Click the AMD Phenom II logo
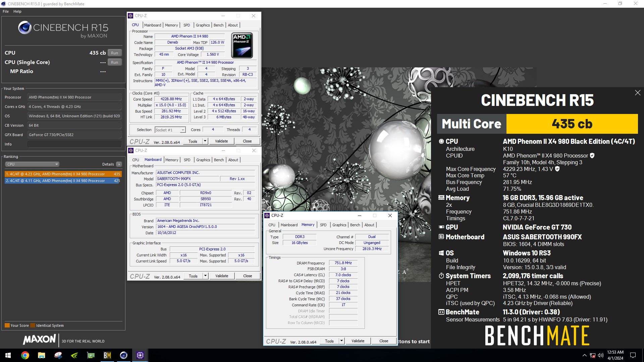The width and height of the screenshot is (644, 362). (242, 45)
